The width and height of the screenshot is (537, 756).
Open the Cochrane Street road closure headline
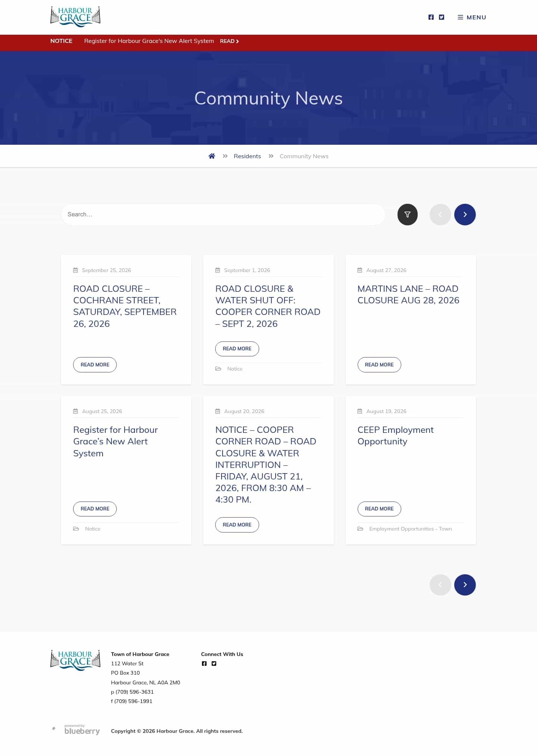click(x=125, y=306)
